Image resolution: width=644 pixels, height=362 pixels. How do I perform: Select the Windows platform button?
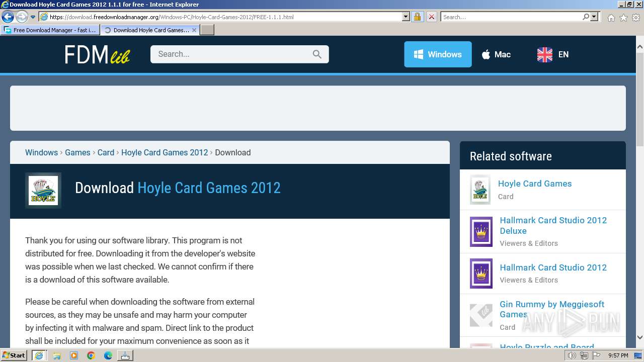(x=438, y=54)
